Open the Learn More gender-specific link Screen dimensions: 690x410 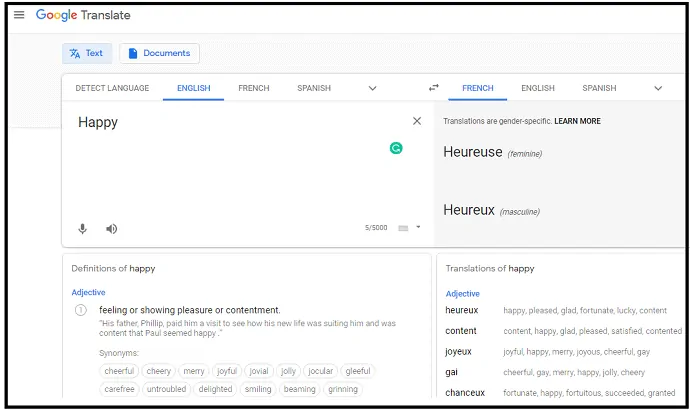pos(577,121)
